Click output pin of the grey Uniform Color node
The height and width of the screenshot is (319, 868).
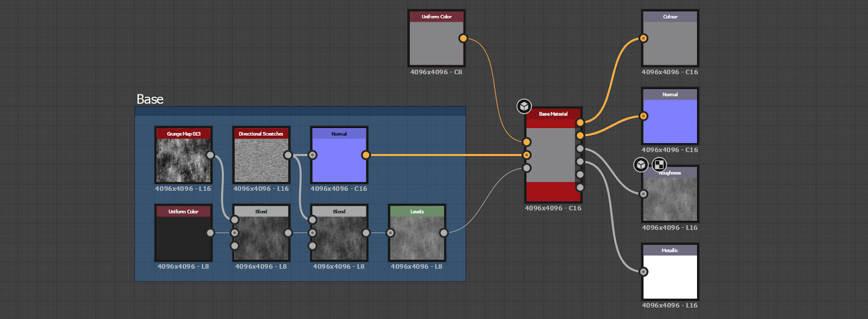click(463, 38)
